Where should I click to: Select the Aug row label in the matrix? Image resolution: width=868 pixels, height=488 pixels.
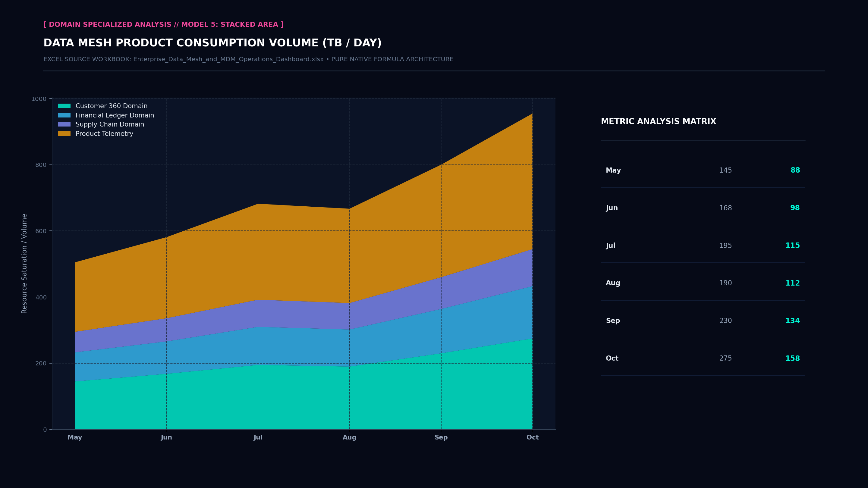point(613,283)
